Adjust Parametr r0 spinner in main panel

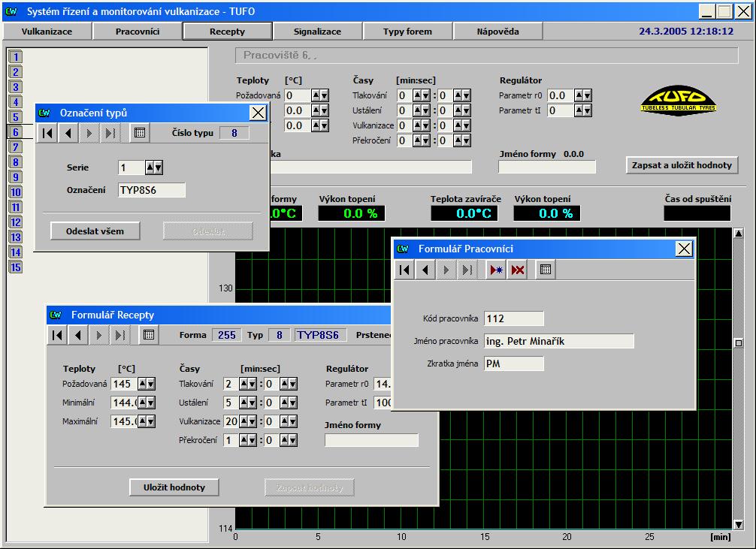coord(582,95)
